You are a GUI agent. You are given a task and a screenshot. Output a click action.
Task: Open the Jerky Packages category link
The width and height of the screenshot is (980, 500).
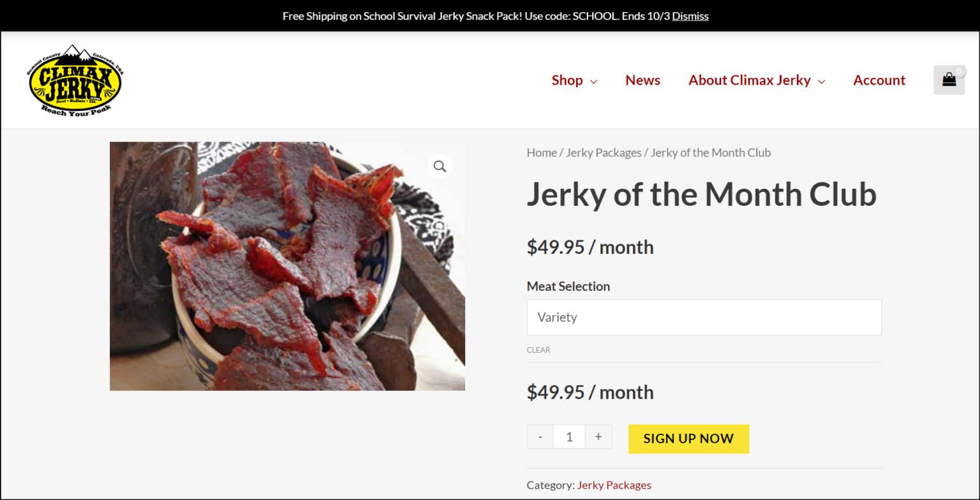[x=614, y=485]
